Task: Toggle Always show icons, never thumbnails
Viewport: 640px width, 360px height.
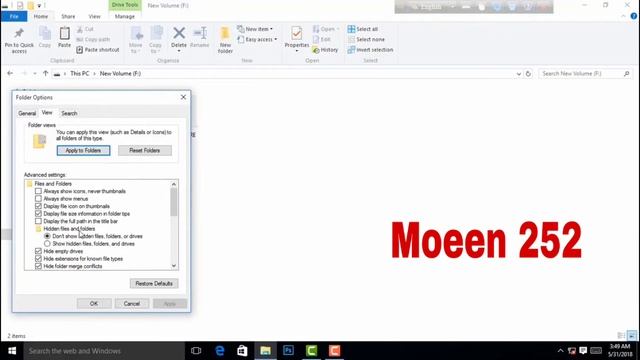Action: [38, 191]
